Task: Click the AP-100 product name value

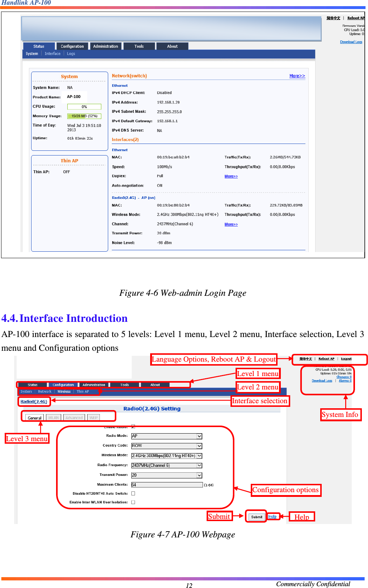Action: [x=74, y=97]
